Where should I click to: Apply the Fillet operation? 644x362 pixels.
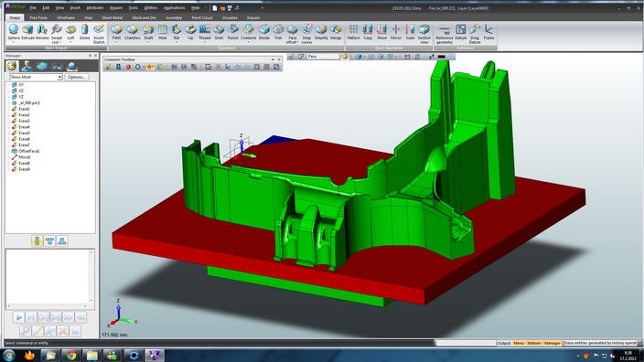[x=117, y=32]
